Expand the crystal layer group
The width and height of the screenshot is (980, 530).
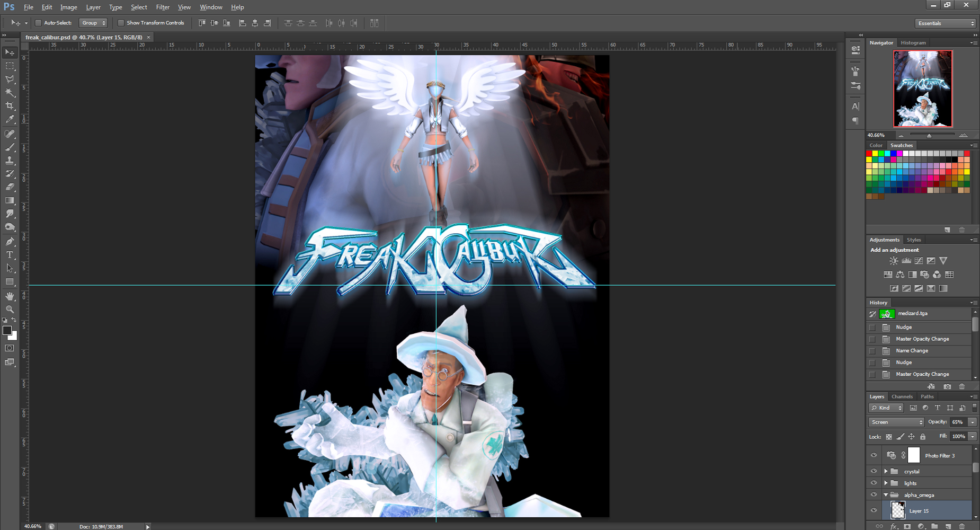886,471
